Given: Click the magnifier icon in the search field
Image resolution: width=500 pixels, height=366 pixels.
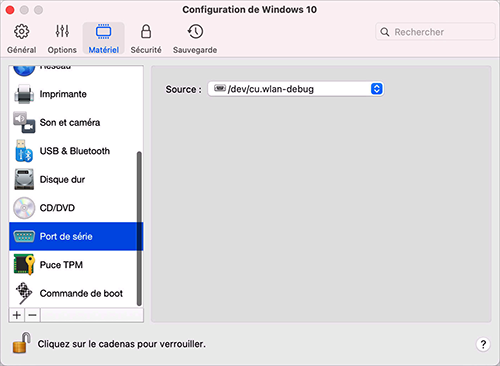Looking at the screenshot, I should (x=385, y=32).
